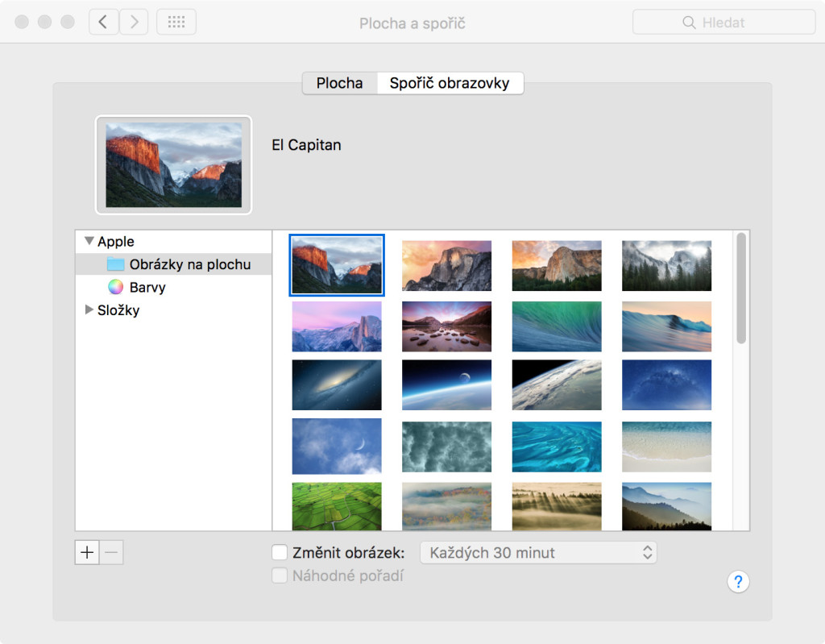825x644 pixels.
Task: Click the color wheel icon beside Barvy
Action: tap(116, 287)
